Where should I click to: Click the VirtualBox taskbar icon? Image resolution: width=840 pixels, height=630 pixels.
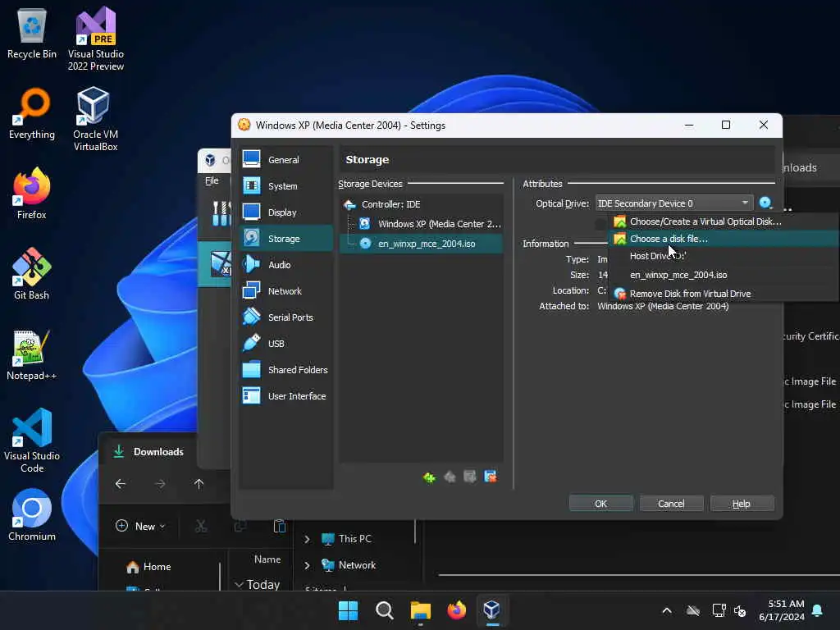tap(492, 610)
